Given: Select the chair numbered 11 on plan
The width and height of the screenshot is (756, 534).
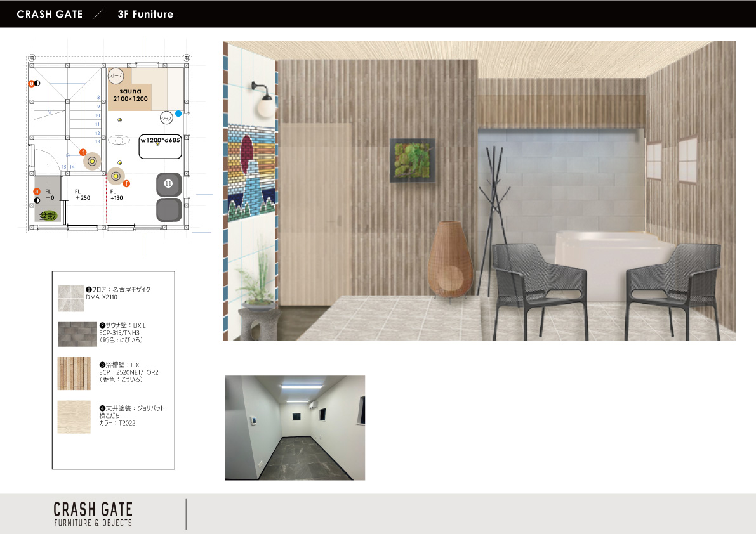Looking at the screenshot, I should pos(168,183).
